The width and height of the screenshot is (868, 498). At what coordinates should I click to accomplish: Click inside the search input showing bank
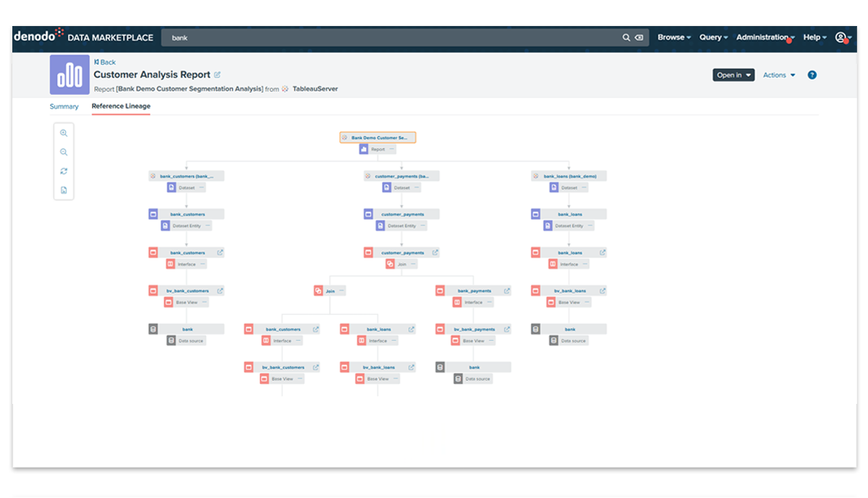217,37
